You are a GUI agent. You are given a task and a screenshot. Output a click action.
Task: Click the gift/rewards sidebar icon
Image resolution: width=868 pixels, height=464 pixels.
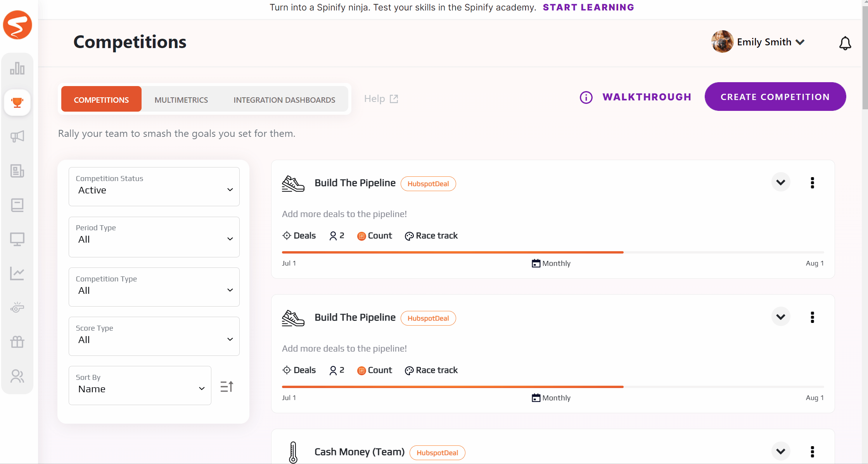17,342
